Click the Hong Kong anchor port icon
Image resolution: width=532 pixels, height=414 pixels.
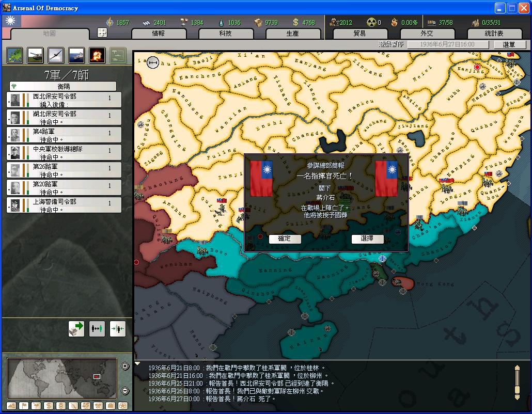pyautogui.click(x=403, y=291)
